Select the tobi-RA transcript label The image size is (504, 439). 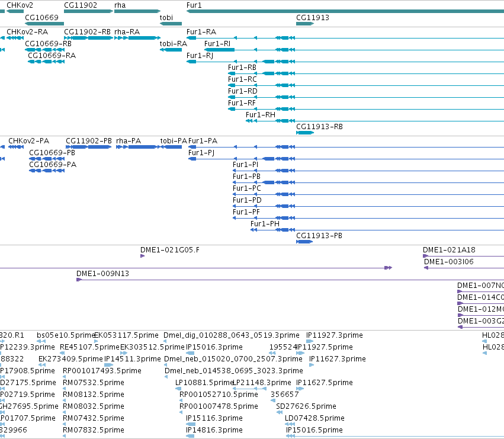click(x=174, y=43)
